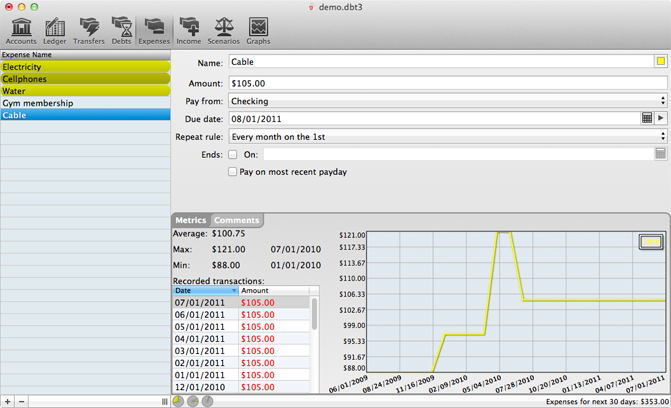The image size is (671, 408).
Task: Switch to the Comments tab
Action: tap(237, 220)
